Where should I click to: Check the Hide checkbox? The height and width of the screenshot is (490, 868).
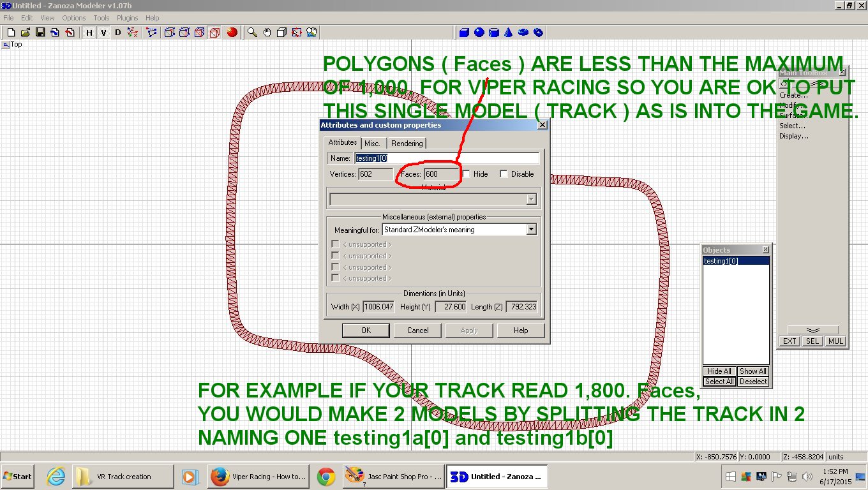(x=467, y=174)
